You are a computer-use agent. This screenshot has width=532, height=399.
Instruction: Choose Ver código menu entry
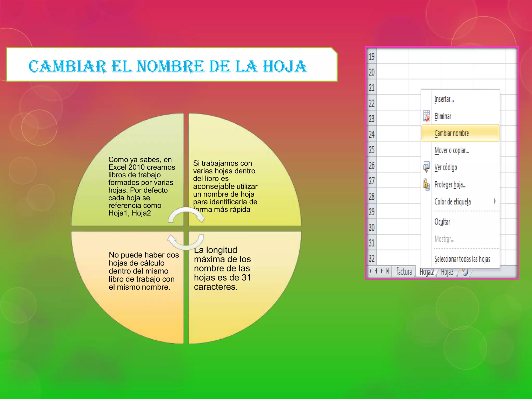click(460, 167)
